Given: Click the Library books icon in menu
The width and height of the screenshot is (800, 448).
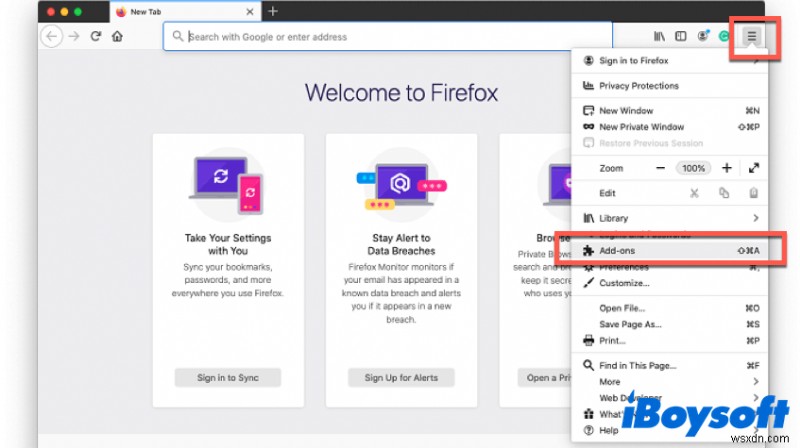Looking at the screenshot, I should [x=589, y=218].
